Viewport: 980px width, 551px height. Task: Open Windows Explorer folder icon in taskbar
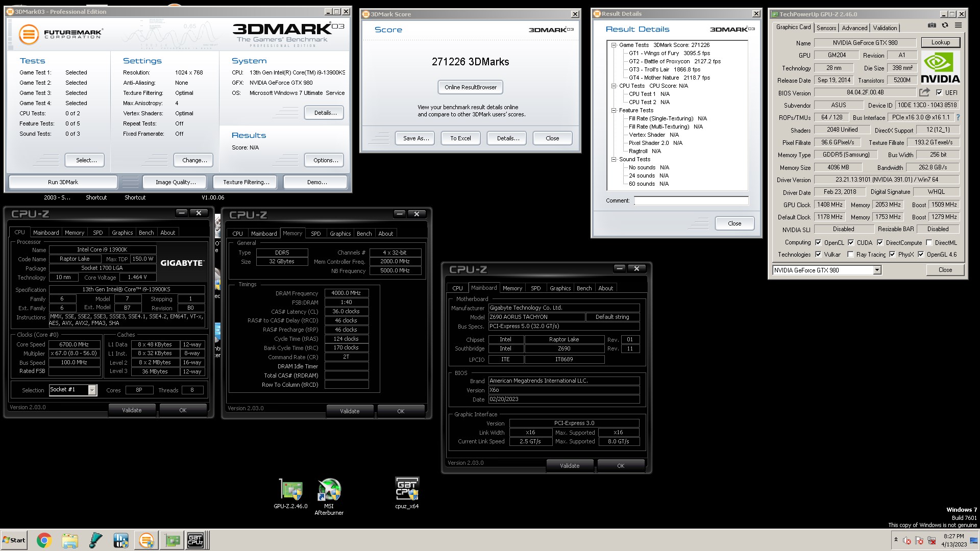pos(70,540)
